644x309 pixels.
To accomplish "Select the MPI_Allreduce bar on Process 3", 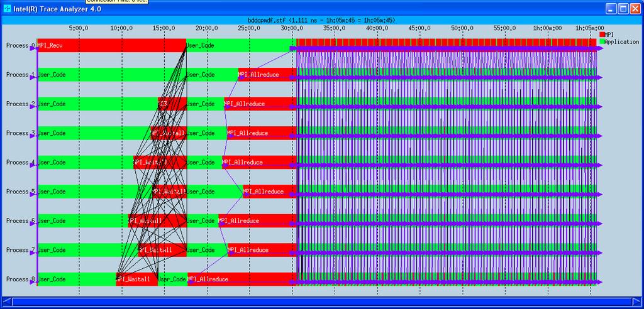I will (262, 133).
